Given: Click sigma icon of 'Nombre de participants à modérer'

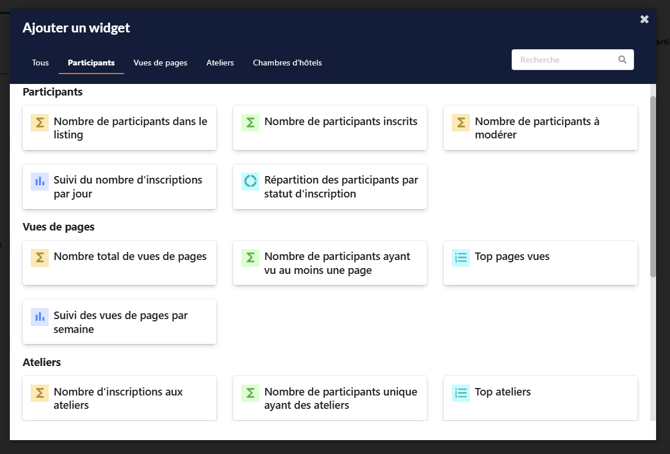Looking at the screenshot, I should tap(460, 123).
